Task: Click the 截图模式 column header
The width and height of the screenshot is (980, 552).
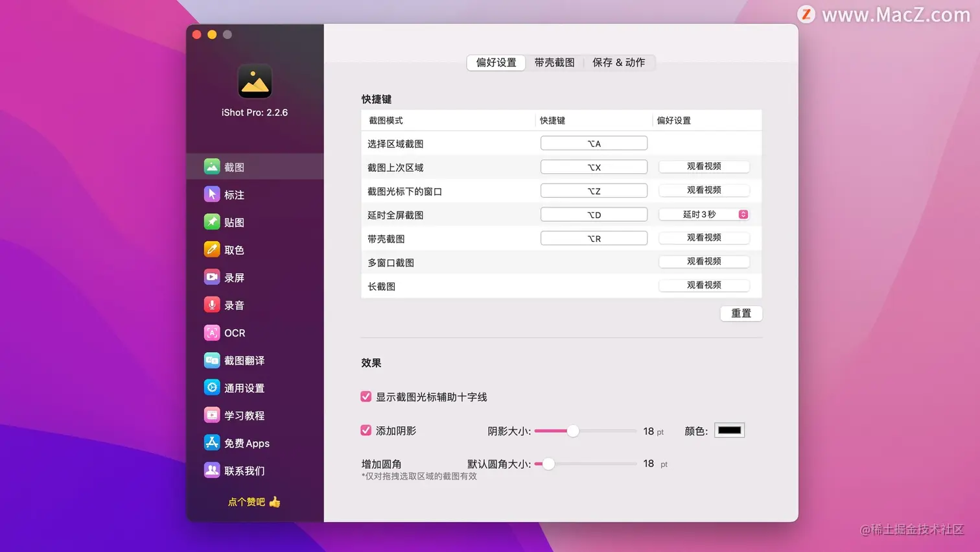Action: point(386,121)
